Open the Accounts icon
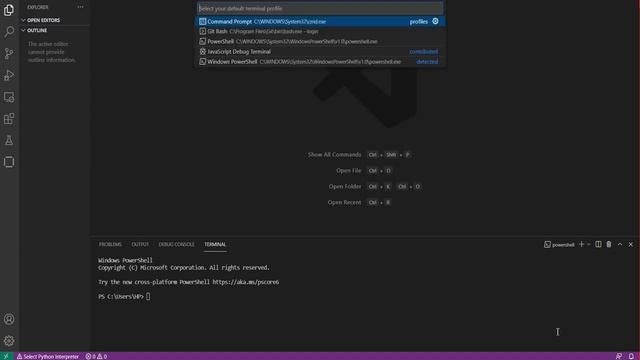Viewport: 640px width, 360px height. 9,319
